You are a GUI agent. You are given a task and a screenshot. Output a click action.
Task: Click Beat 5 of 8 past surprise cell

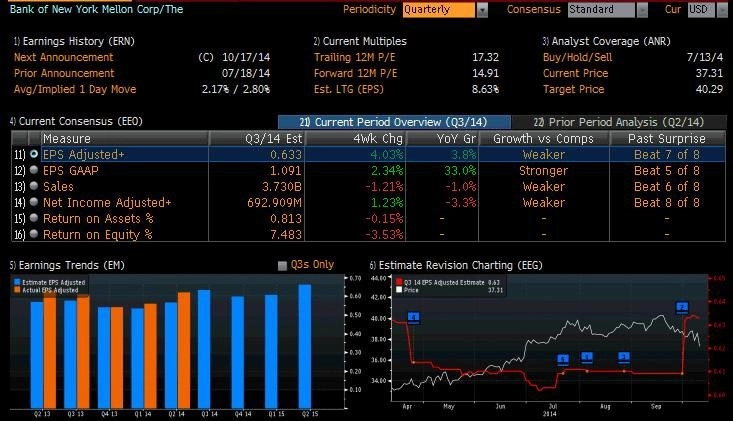point(667,171)
